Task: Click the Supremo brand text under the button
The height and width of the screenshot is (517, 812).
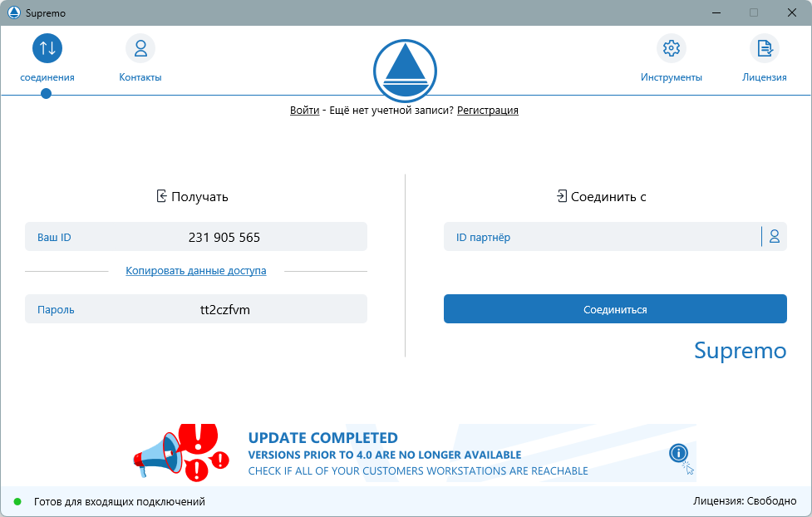Action: click(740, 352)
